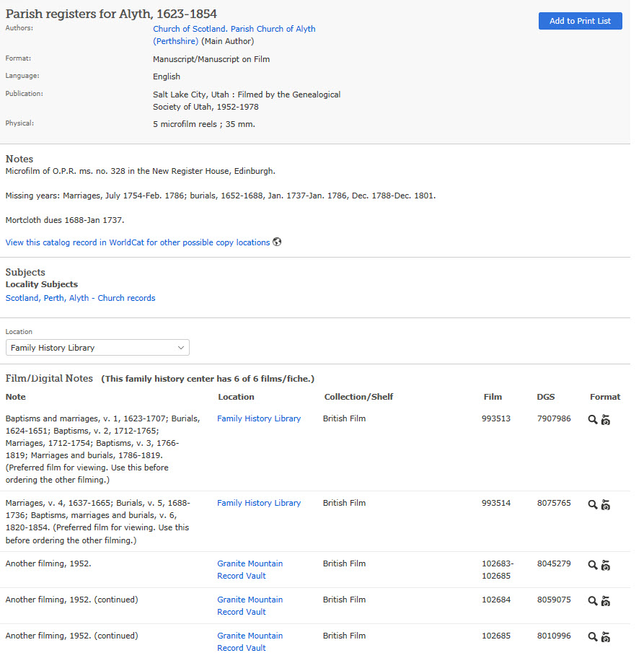Open Granite Mountain Record Vault link for 102684
This screenshot has height=658, width=644.
[x=250, y=605]
